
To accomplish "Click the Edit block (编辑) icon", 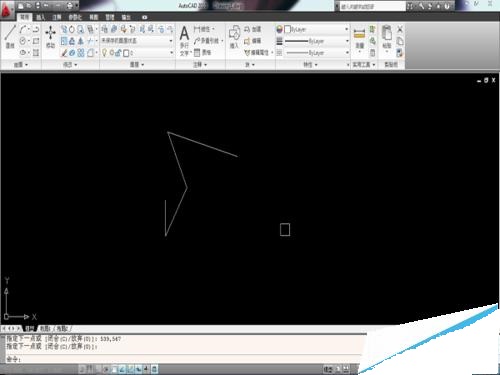I will click(252, 41).
